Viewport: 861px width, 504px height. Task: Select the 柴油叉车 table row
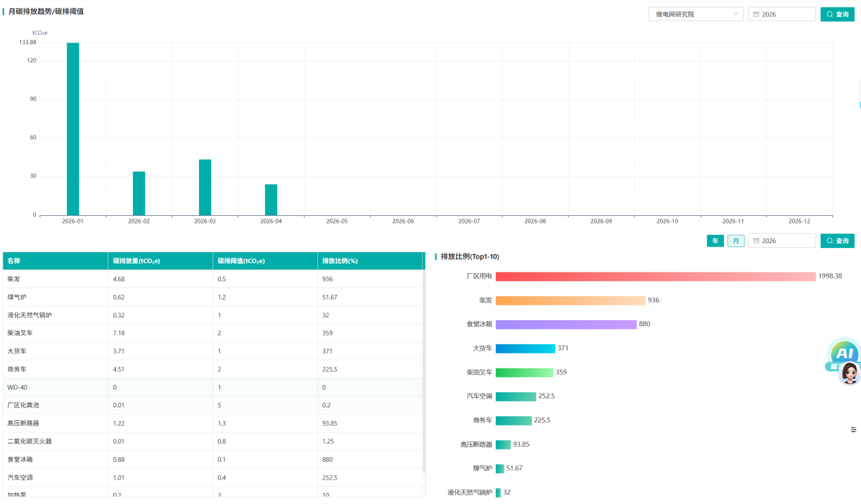(x=213, y=333)
